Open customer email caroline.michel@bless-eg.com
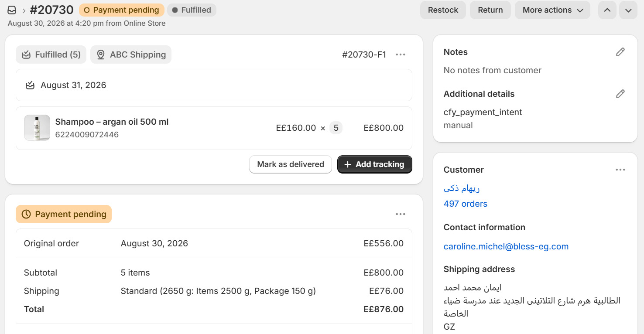This screenshot has height=334, width=644. pos(506,246)
